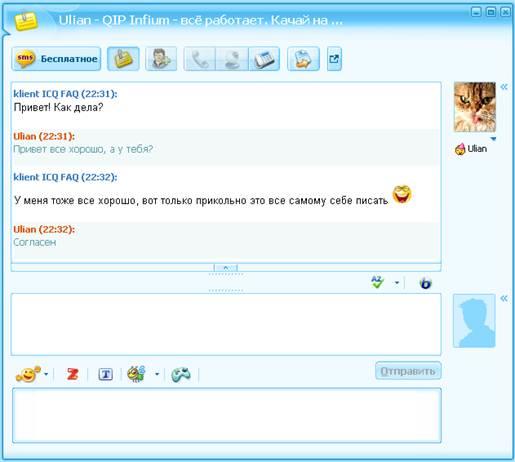This screenshot has height=462, width=515.
Task: Click into the message input field
Action: [x=226, y=324]
